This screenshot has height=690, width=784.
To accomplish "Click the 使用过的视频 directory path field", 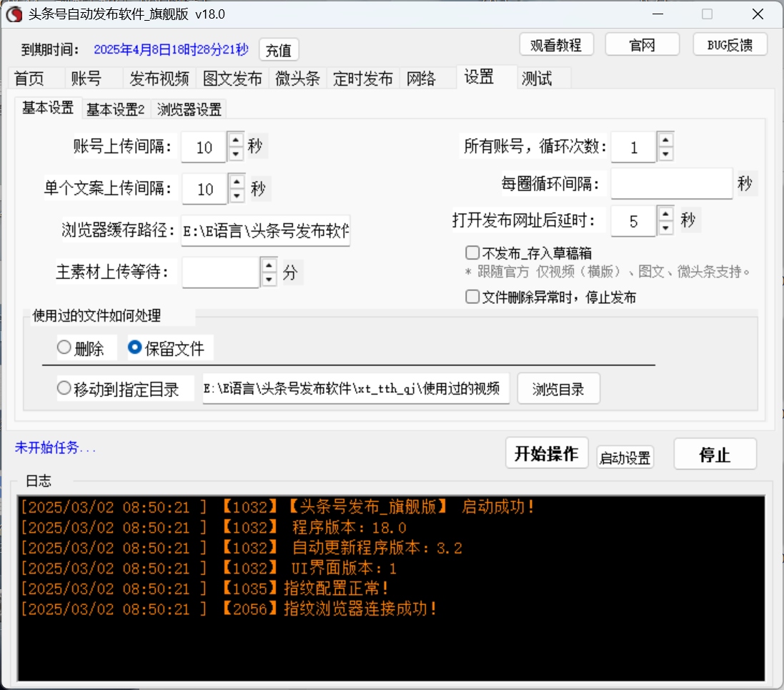I will click(356, 388).
